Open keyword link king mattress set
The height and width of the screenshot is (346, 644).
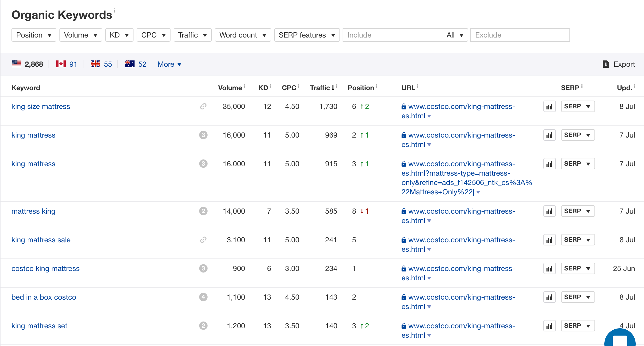pyautogui.click(x=39, y=326)
